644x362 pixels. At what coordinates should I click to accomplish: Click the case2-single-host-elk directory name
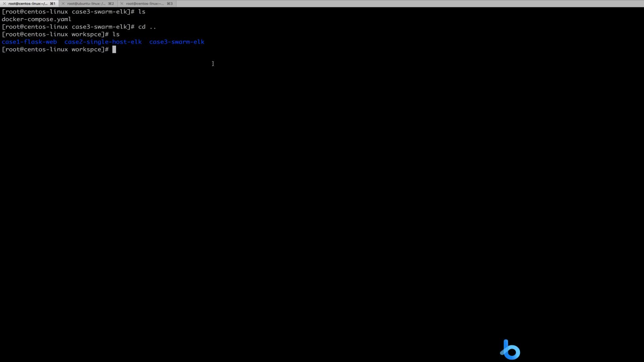coord(103,42)
